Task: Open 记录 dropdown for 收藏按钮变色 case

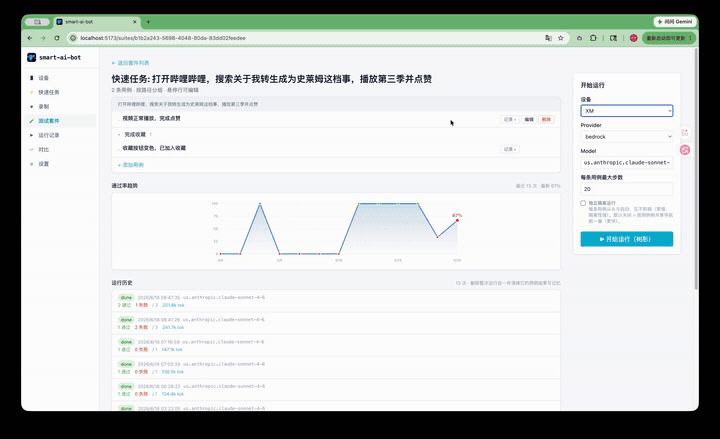Action: click(510, 149)
